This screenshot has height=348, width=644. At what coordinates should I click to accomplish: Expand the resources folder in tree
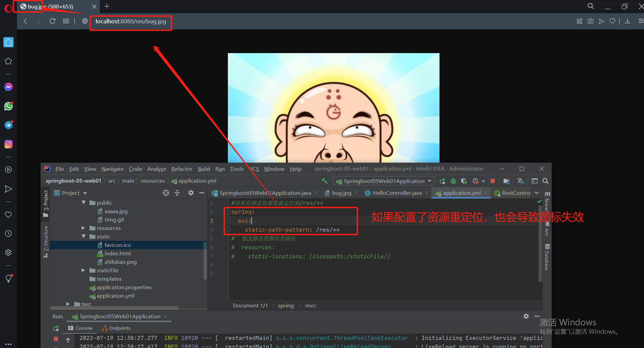(x=83, y=228)
